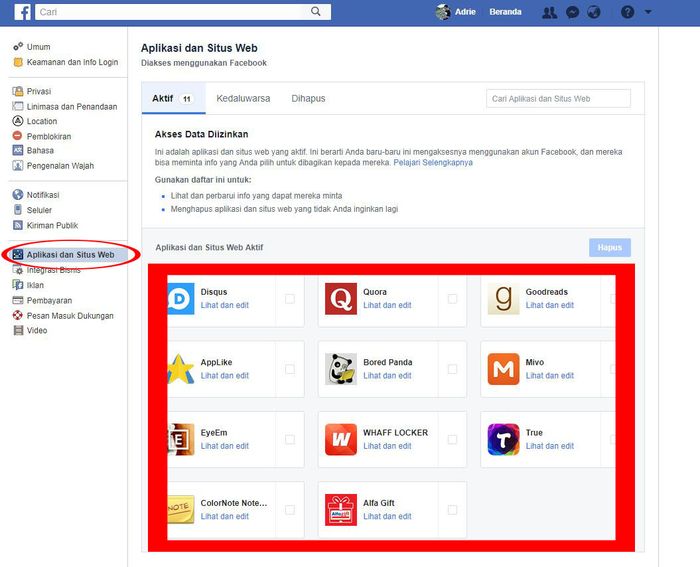Click the Kiriman Publik feed icon
This screenshot has width=700, height=567.
[x=18, y=225]
